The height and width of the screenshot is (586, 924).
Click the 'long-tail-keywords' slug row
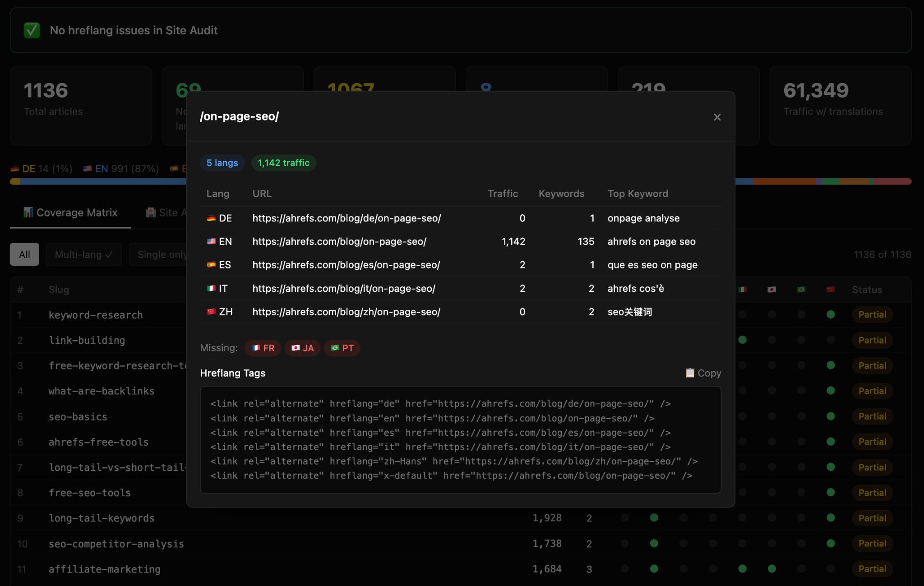(102, 518)
